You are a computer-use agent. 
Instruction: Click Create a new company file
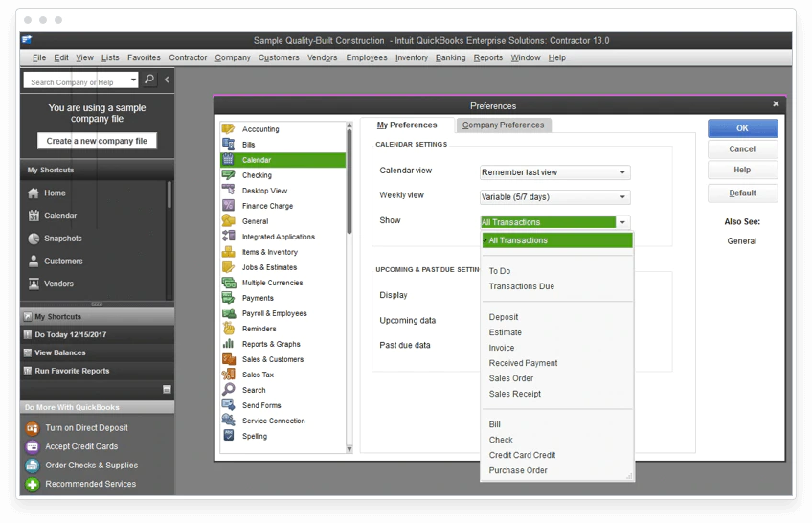pos(97,141)
